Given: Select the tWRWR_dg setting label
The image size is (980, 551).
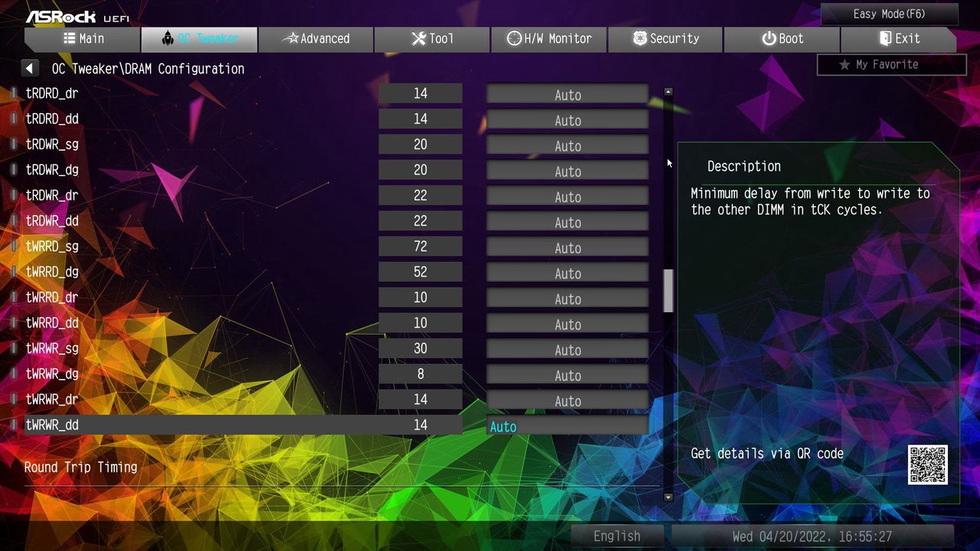Looking at the screenshot, I should 52,374.
